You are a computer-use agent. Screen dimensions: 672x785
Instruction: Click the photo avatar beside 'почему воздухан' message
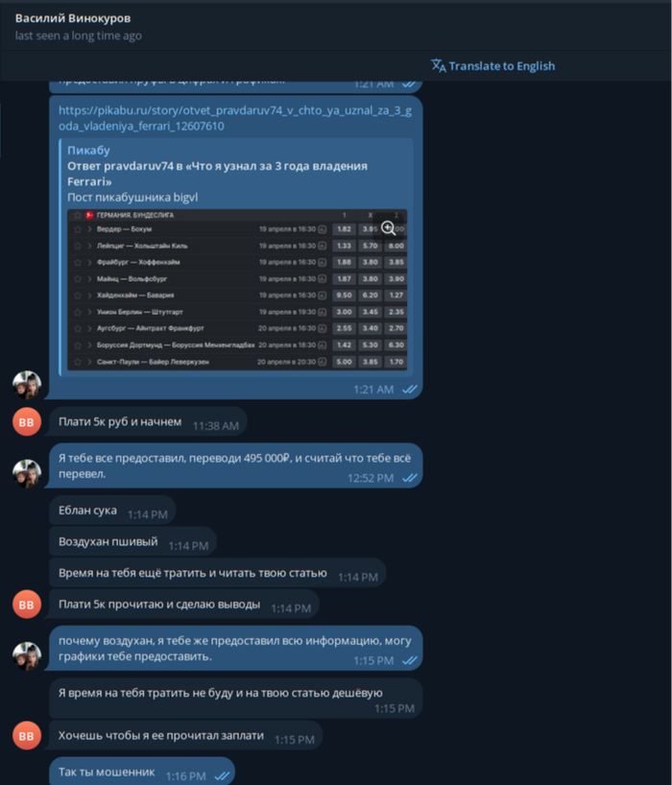point(27,656)
